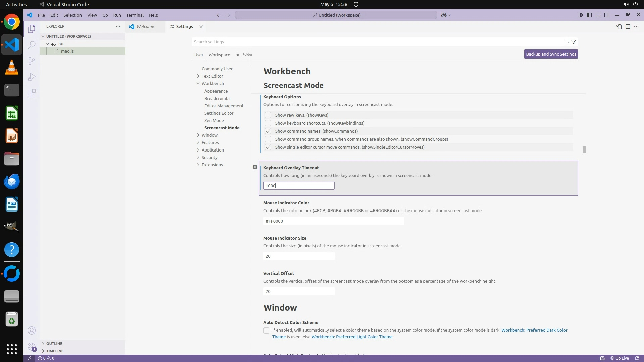Click Go Live in status bar
The width and height of the screenshot is (644, 362).
(x=620, y=358)
